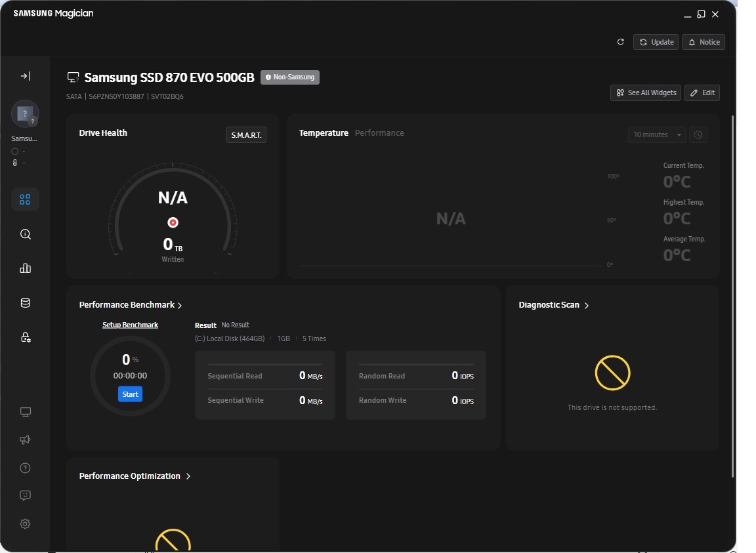The width and height of the screenshot is (756, 553).
Task: Open the data security lock icon
Action: click(26, 337)
